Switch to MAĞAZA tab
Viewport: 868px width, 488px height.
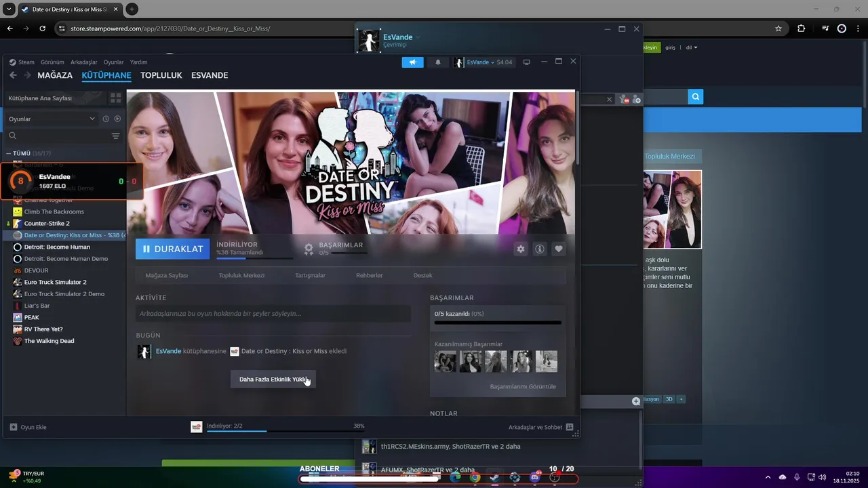pos(55,75)
